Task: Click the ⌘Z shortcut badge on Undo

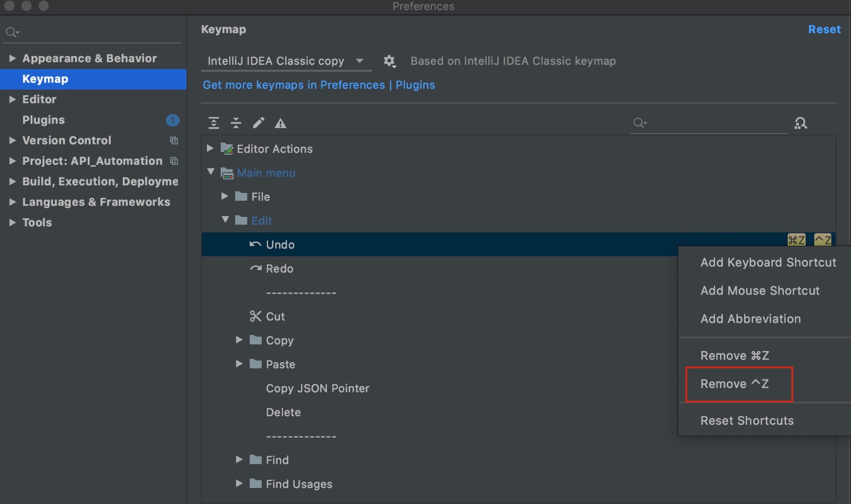Action: tap(796, 240)
